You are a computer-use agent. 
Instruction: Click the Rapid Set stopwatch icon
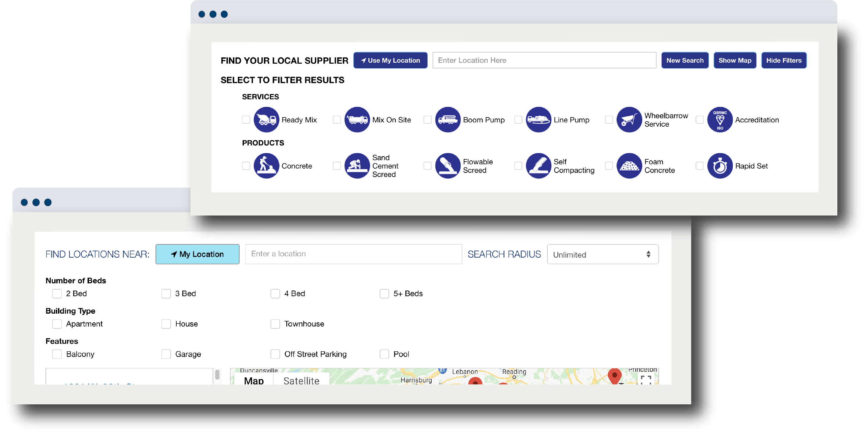[720, 166]
